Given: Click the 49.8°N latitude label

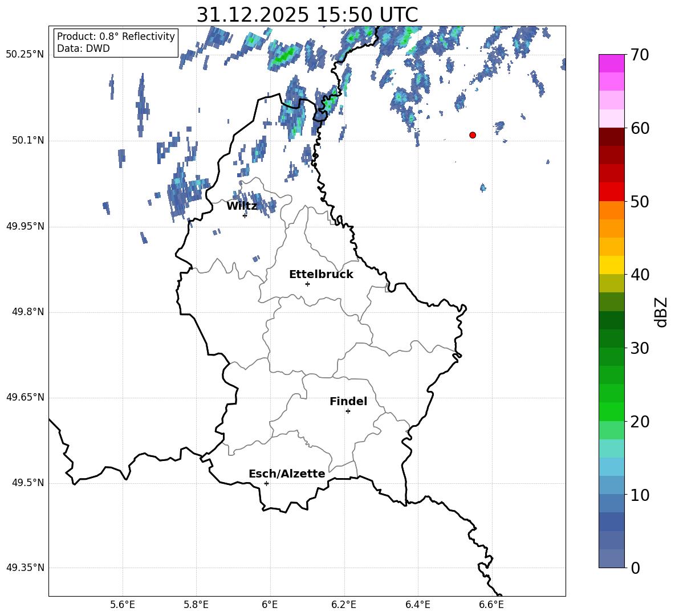Looking at the screenshot, I should click(x=28, y=312).
